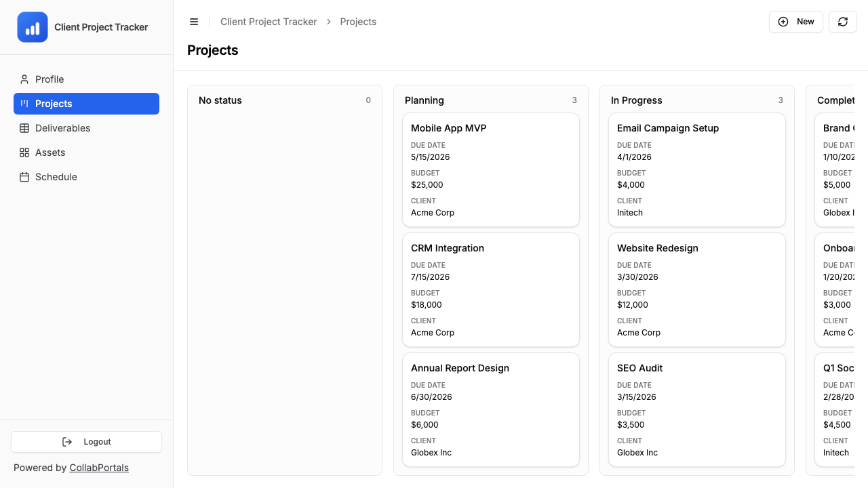Viewport: 868px width, 488px height.
Task: Open the Assets section
Action: click(86, 152)
